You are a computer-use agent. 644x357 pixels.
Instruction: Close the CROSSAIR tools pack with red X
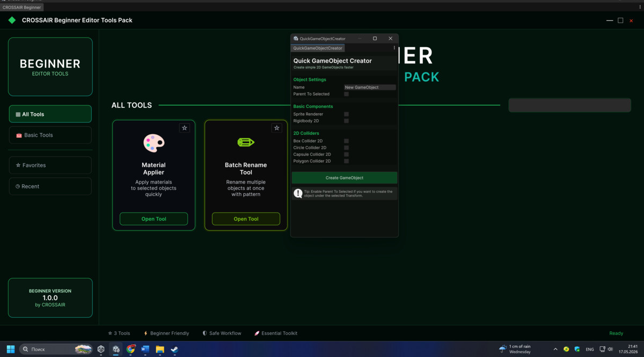pos(631,20)
